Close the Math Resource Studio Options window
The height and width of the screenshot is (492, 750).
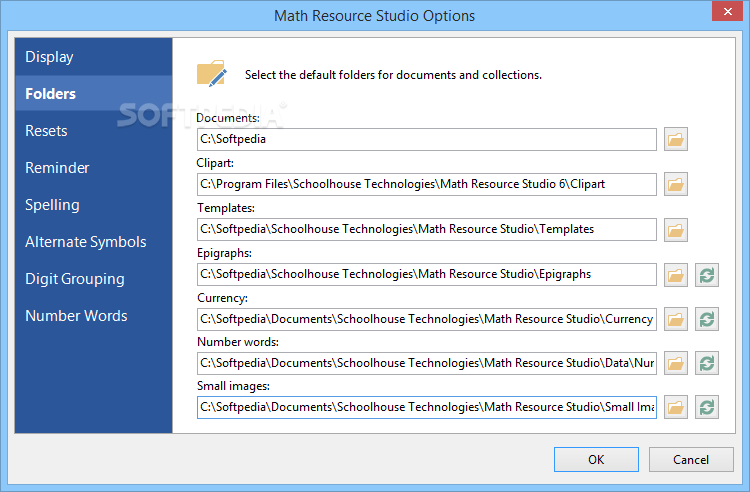(x=727, y=11)
